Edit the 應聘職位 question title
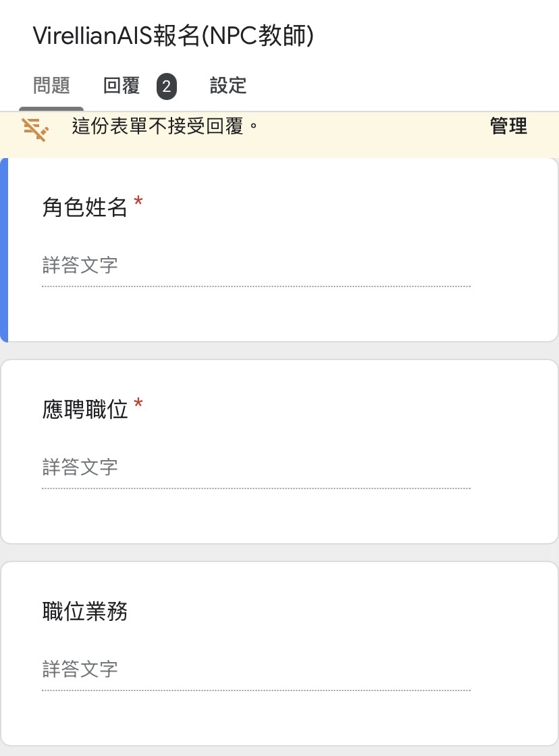This screenshot has width=559, height=756. (85, 410)
